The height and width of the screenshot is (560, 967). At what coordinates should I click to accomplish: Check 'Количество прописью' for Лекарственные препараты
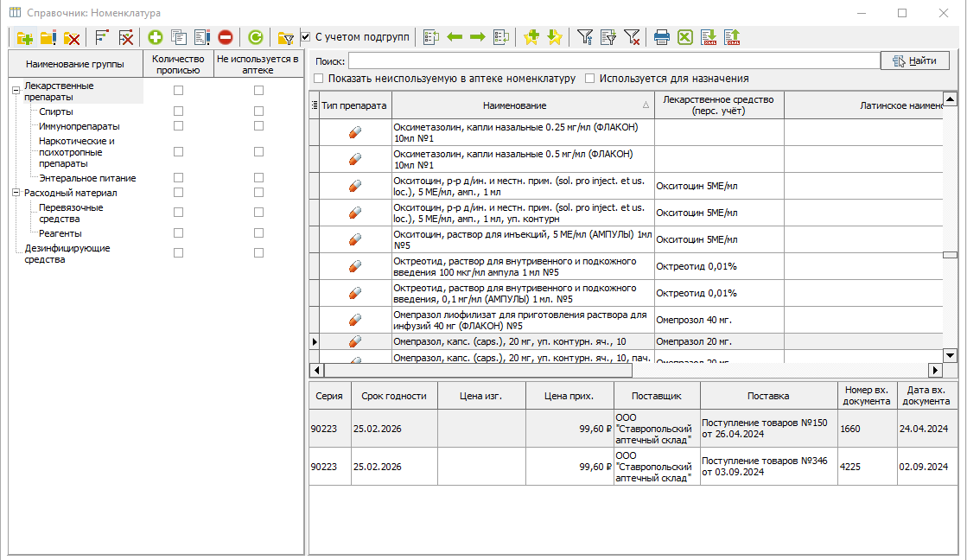pos(178,91)
